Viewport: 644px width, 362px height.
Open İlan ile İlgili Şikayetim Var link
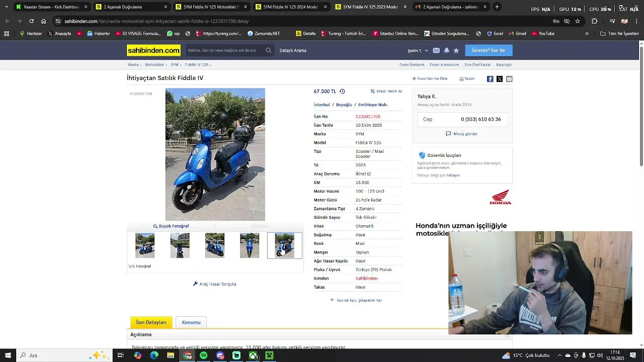[356, 300]
